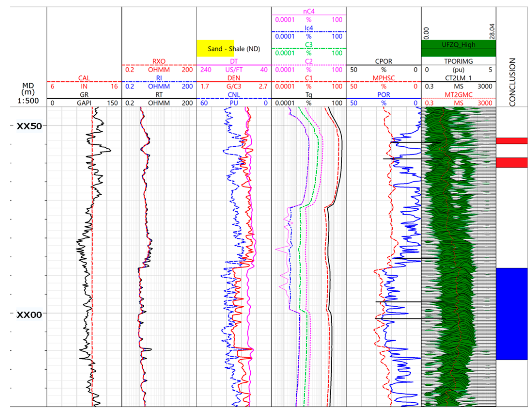
Task: Select the green UFZQ_High header bar
Action: tap(458, 48)
